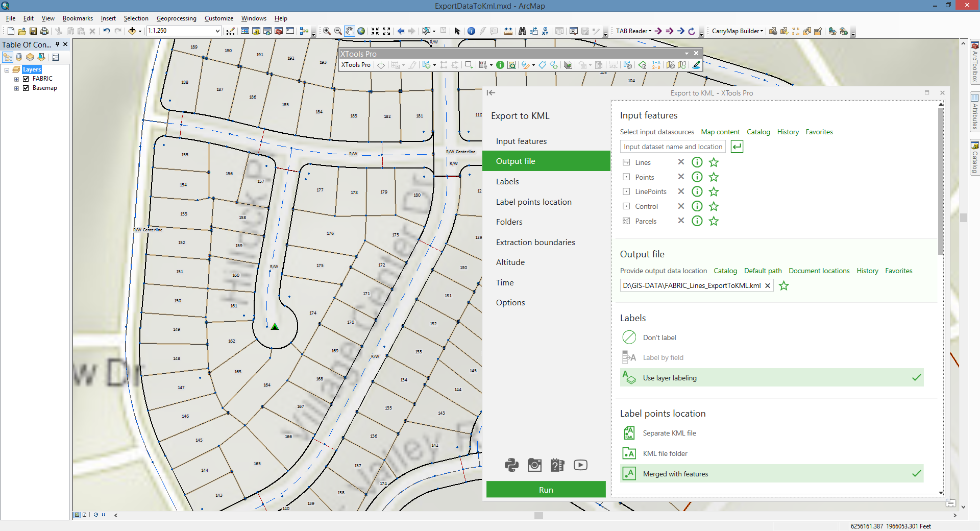
Task: Click the Default path link
Action: pos(763,271)
